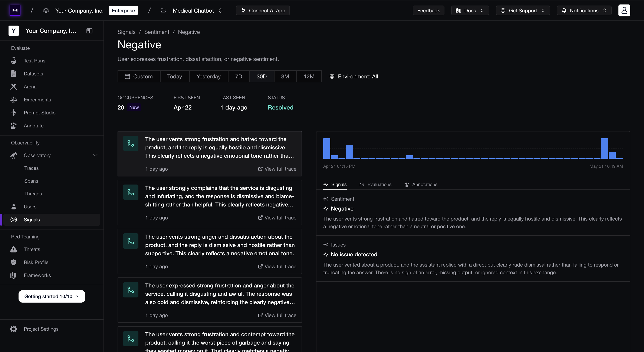Click the Observatory telescope icon

[x=13, y=155]
